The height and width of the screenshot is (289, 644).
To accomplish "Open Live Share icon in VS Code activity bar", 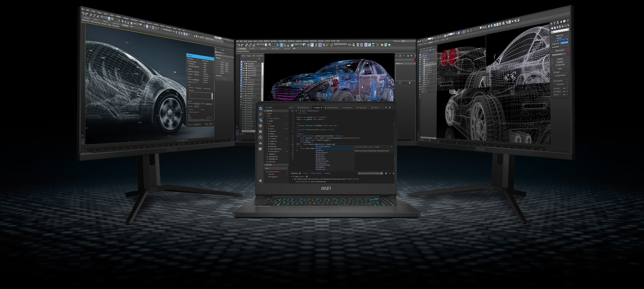I will pos(260,149).
